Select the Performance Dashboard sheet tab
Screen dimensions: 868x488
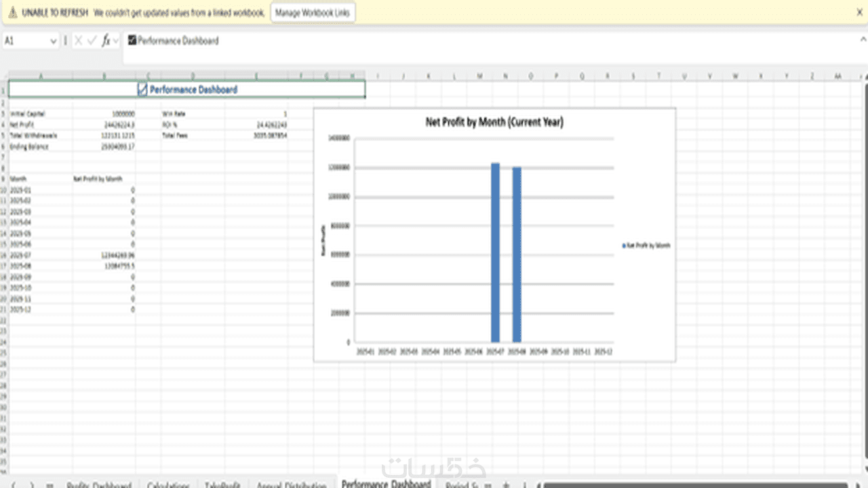coord(386,483)
